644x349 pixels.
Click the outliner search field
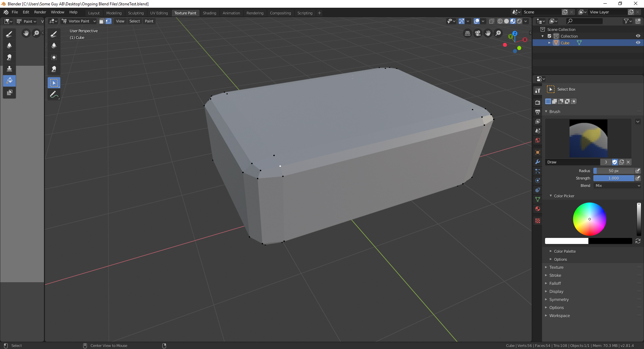pos(584,21)
